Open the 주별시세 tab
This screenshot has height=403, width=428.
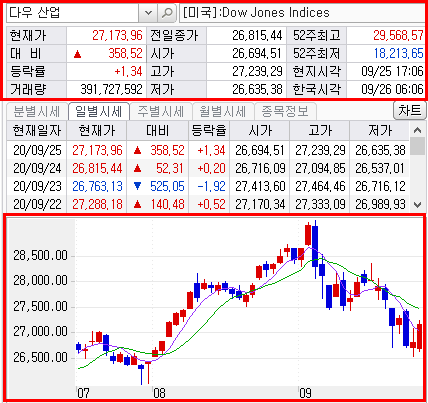click(x=161, y=111)
